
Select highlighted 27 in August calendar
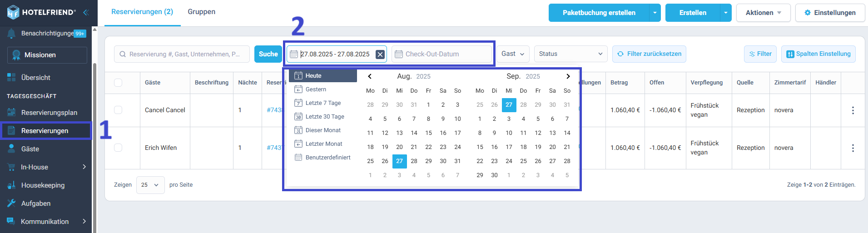[x=399, y=161]
